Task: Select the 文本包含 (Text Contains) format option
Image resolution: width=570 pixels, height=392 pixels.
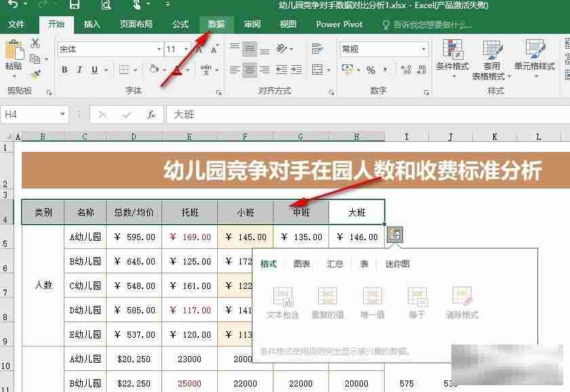Action: [283, 298]
